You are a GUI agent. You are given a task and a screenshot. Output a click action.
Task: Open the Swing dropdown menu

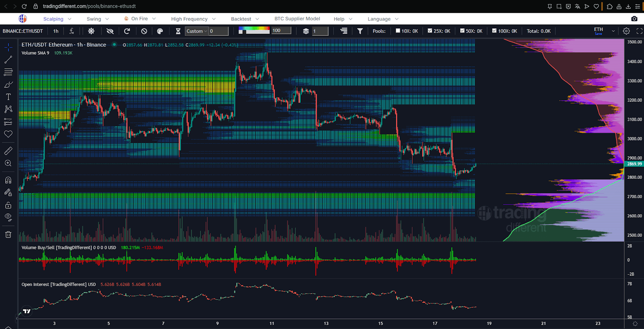tap(98, 19)
